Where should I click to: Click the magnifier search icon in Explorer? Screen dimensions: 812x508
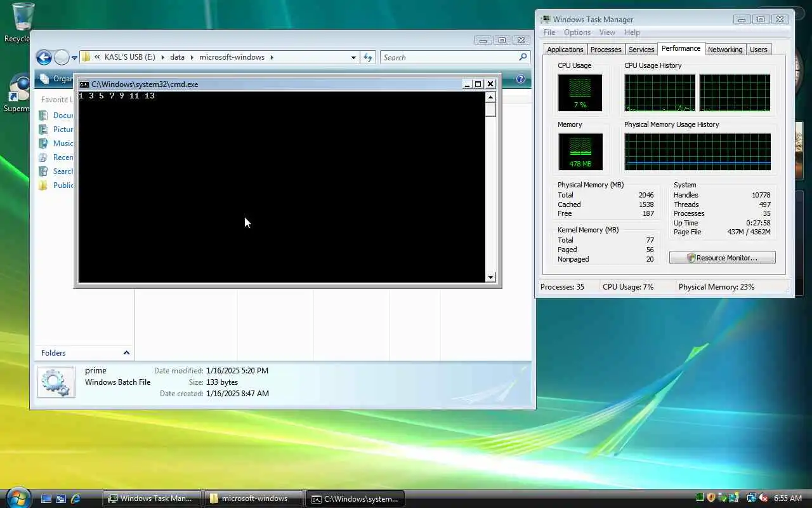point(523,57)
